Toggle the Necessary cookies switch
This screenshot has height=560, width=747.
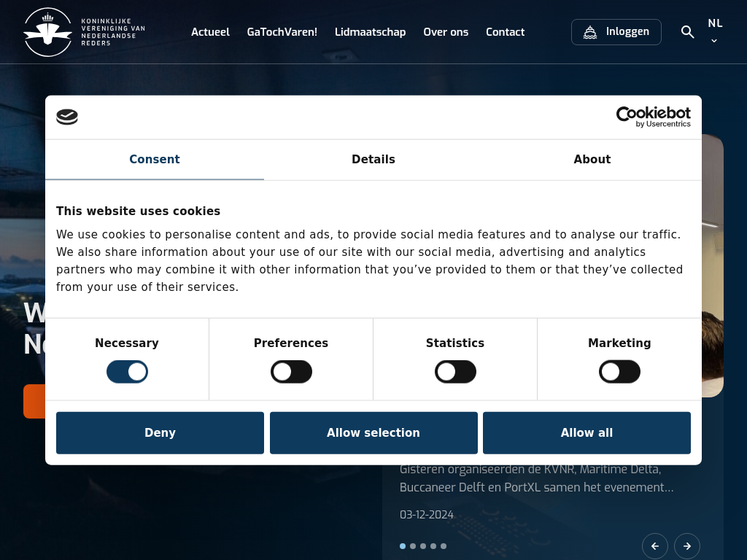127,372
